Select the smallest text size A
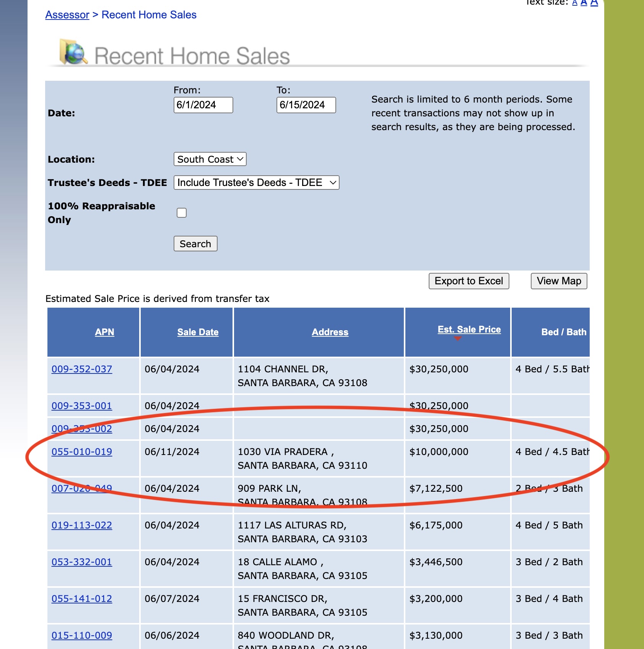644x649 pixels. pos(574,3)
